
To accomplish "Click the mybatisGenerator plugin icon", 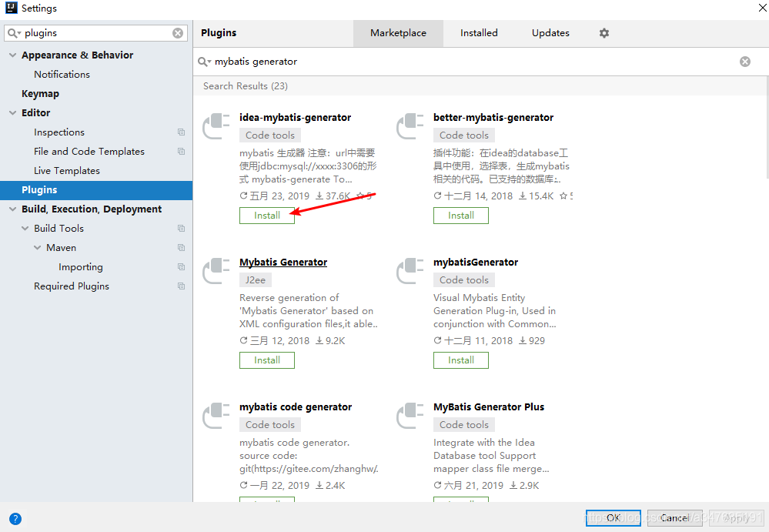I will [x=410, y=271].
